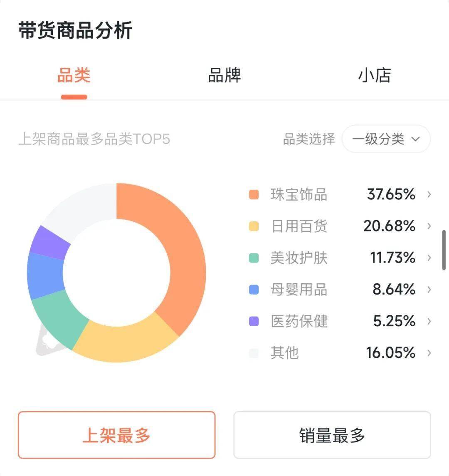Select the 上架最多 button
The width and height of the screenshot is (449, 476).
pos(116,435)
